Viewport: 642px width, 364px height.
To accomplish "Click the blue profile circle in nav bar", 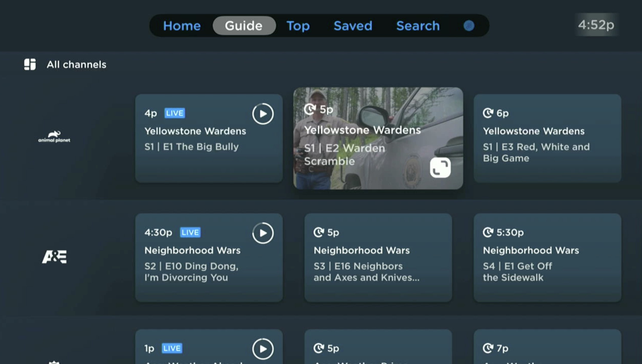I will point(469,26).
